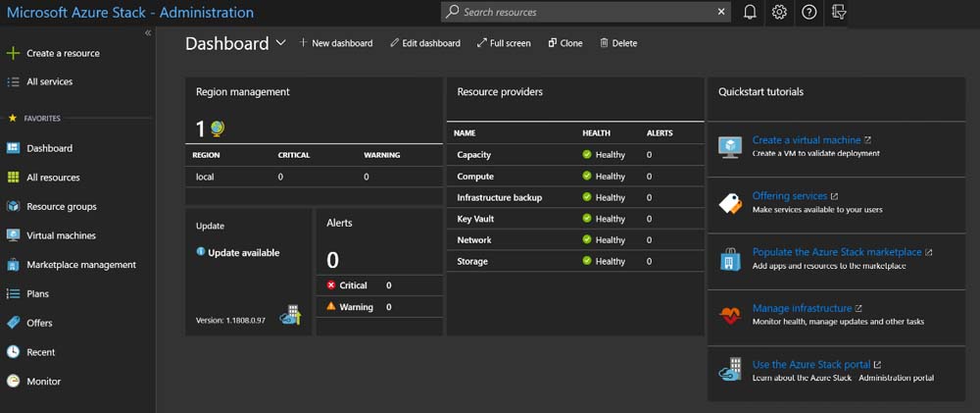Click the Create a virtual machine monitor icon
980x413 pixels.
tap(730, 147)
